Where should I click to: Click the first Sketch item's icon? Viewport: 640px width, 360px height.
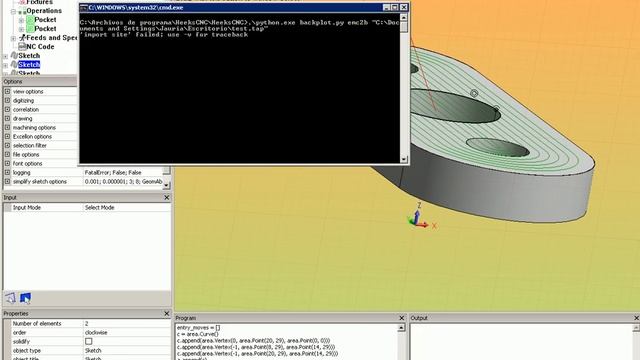tap(14, 56)
